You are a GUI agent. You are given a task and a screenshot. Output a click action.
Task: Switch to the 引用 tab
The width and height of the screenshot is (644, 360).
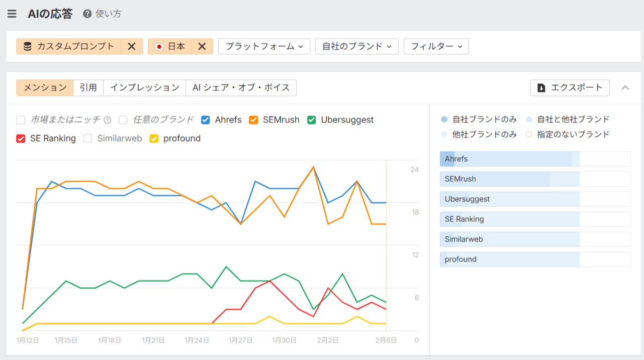click(x=88, y=88)
